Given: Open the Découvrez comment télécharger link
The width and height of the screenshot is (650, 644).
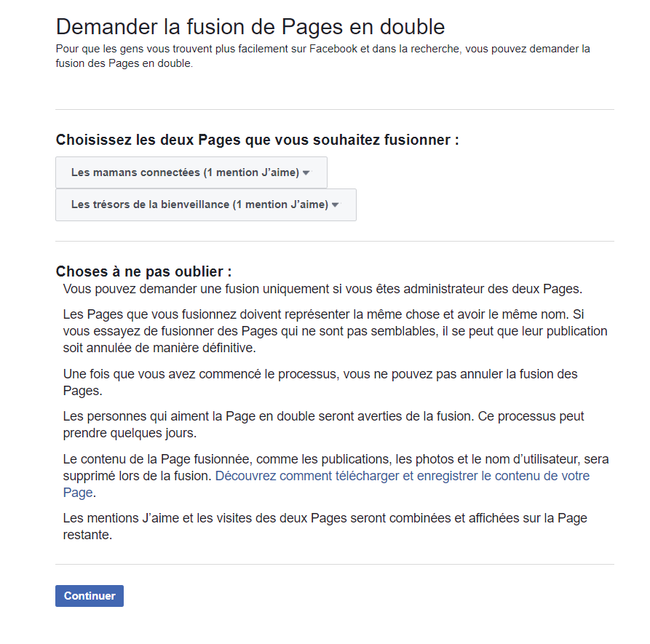Looking at the screenshot, I should (x=326, y=484).
